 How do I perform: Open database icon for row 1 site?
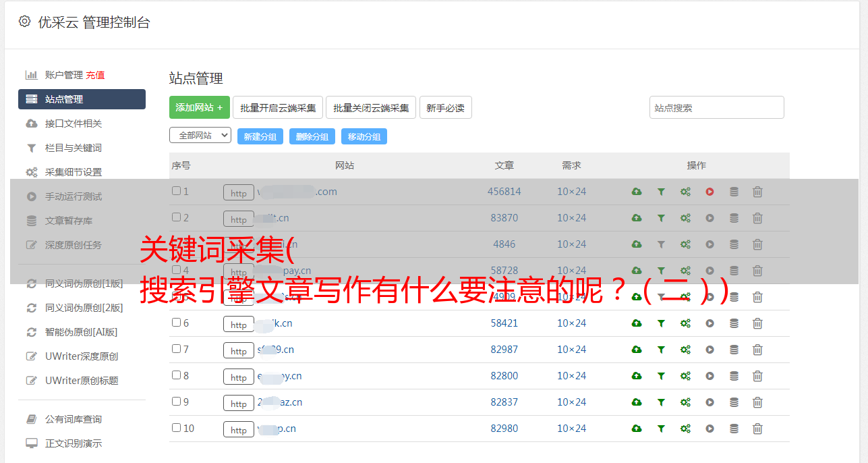734,192
